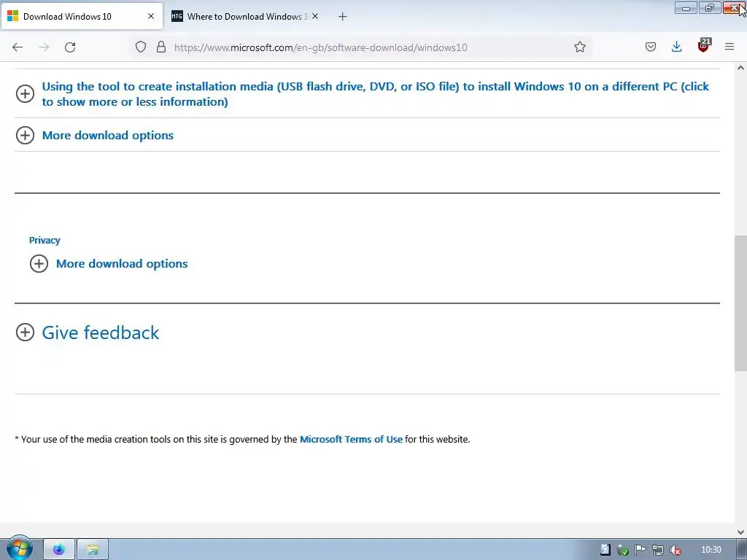The width and height of the screenshot is (747, 560).
Task: Open the Firefox downloads panel
Action: [676, 47]
